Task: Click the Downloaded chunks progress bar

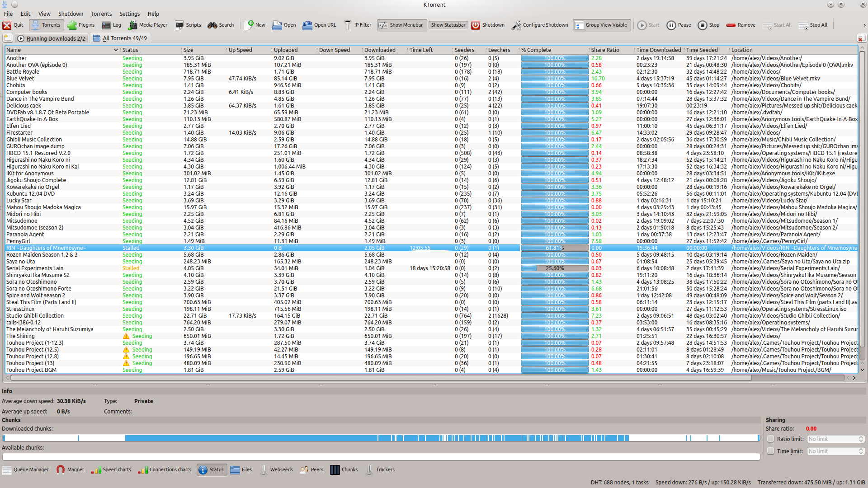Action: (381, 438)
